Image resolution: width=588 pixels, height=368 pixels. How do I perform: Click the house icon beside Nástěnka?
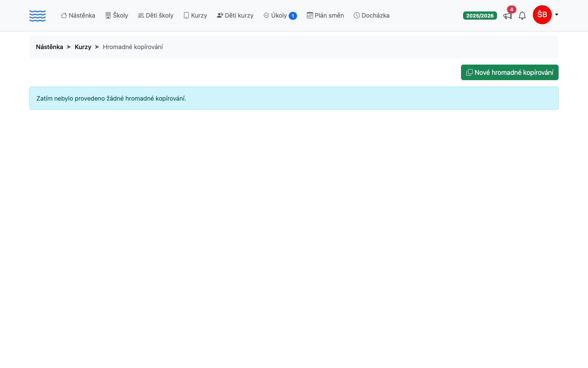click(64, 16)
